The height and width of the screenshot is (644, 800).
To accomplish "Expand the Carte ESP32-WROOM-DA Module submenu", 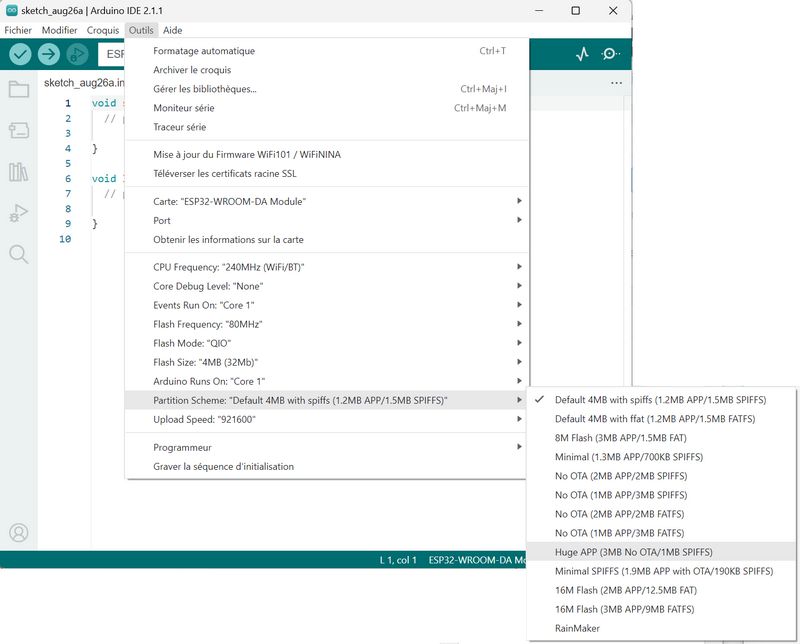I will tap(327, 201).
